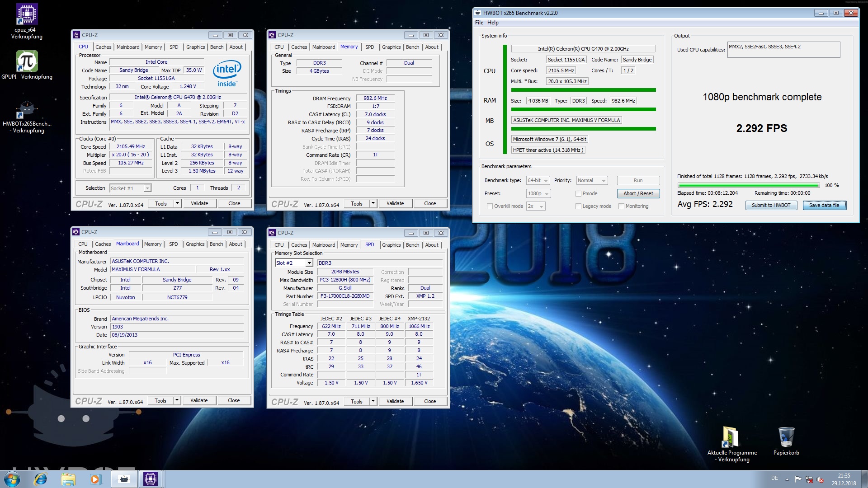Image resolution: width=868 pixels, height=488 pixels.
Task: Expand Tools arrow in Mainboard tab window
Action: tap(177, 400)
